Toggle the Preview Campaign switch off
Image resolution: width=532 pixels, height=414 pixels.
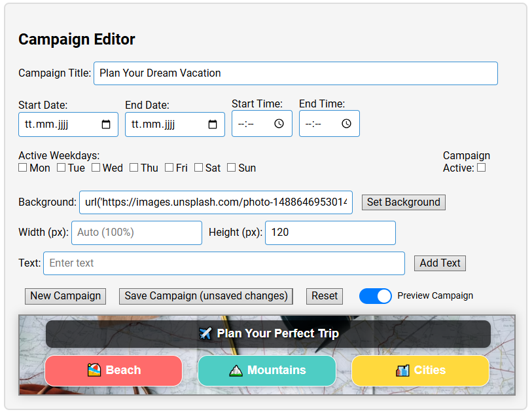click(376, 296)
